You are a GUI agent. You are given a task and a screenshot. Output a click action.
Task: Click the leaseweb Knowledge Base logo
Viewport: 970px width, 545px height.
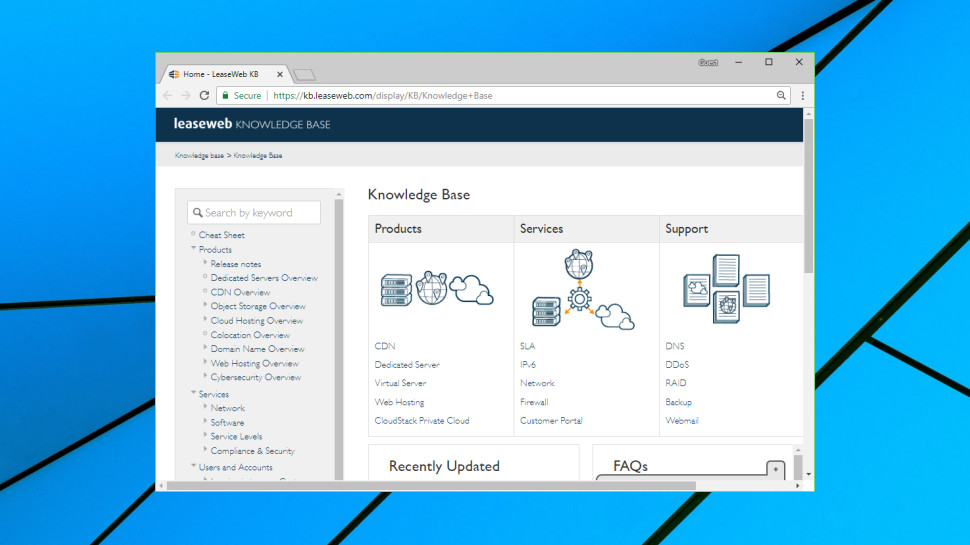coord(252,124)
